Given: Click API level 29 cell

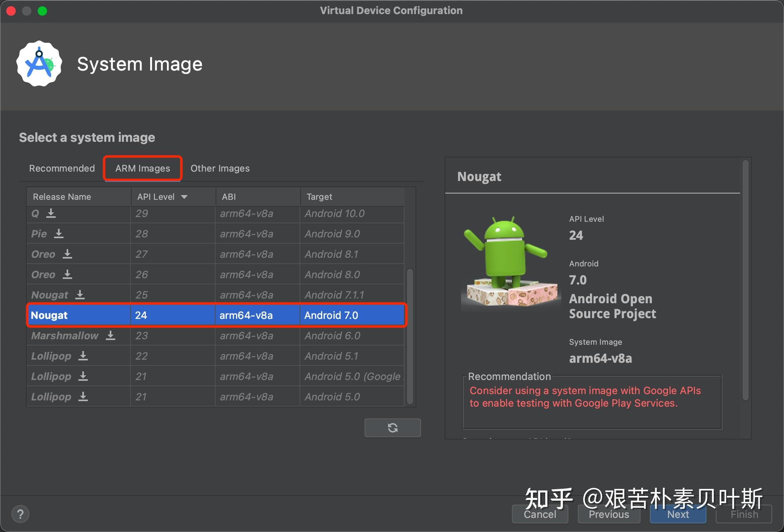Looking at the screenshot, I should coord(173,214).
